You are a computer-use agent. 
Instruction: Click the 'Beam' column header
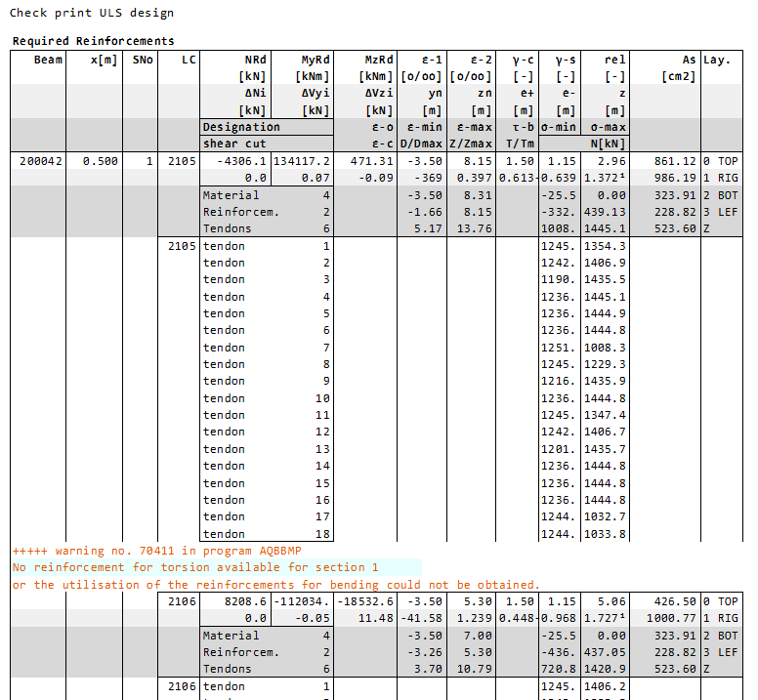click(x=49, y=60)
